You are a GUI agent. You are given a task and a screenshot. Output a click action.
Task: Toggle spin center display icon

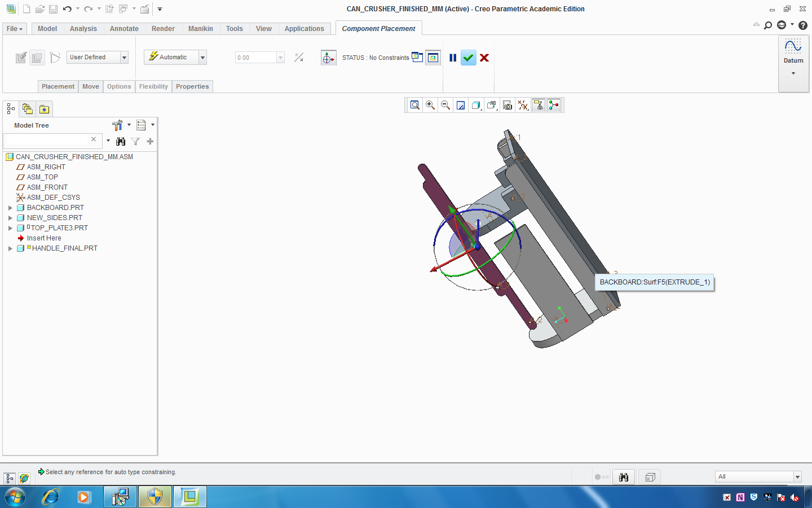554,105
